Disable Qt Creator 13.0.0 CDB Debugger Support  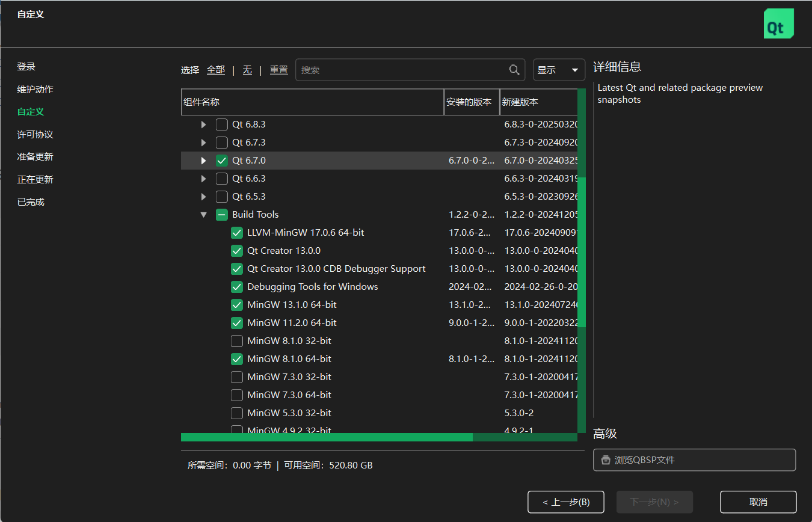coord(236,268)
